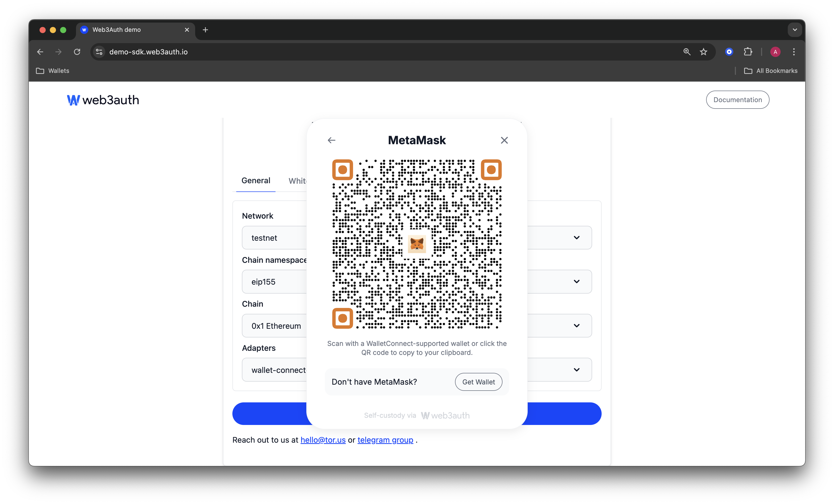Image resolution: width=834 pixels, height=504 pixels.
Task: Click the Documentation button top right
Action: (x=737, y=99)
